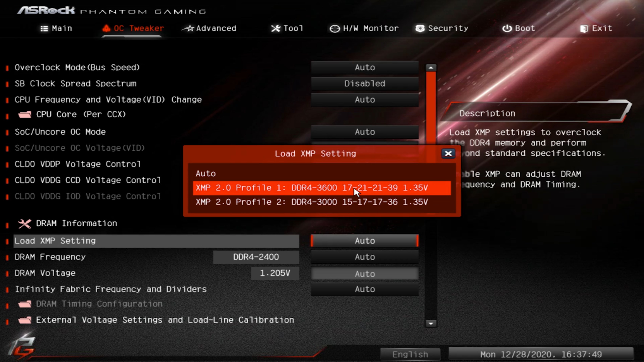Click the ASRock Phantom Gaming logo
This screenshot has height=362, width=644.
click(x=112, y=10)
